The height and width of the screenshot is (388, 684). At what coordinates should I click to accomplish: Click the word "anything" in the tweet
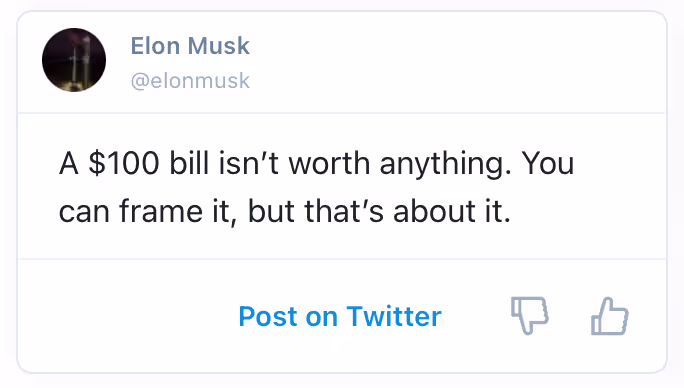coord(441,165)
